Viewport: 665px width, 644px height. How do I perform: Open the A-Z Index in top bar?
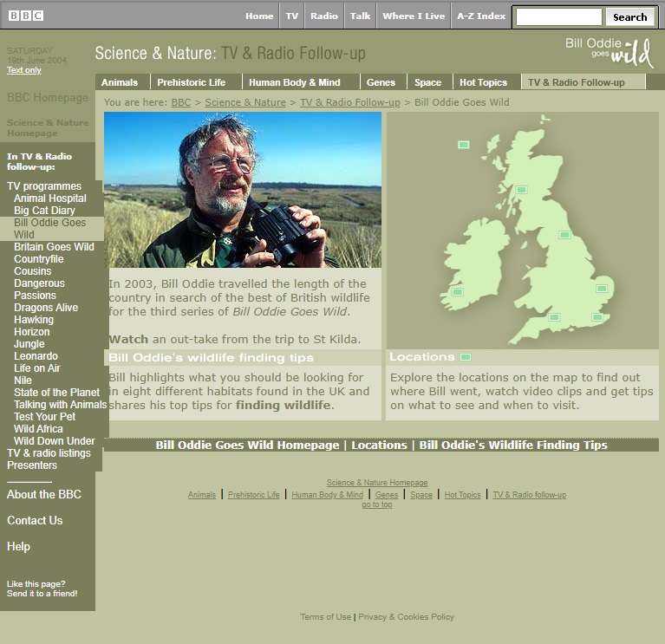click(x=481, y=16)
